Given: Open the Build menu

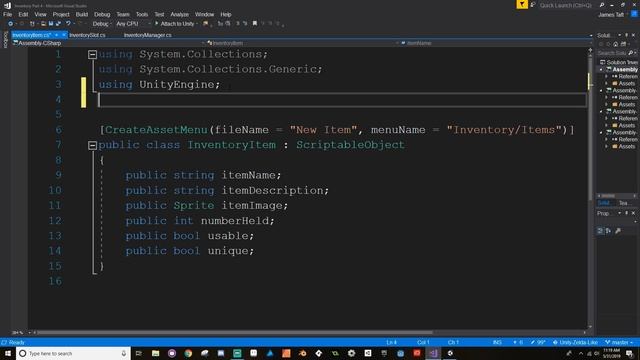Looking at the screenshot, I should (82, 14).
